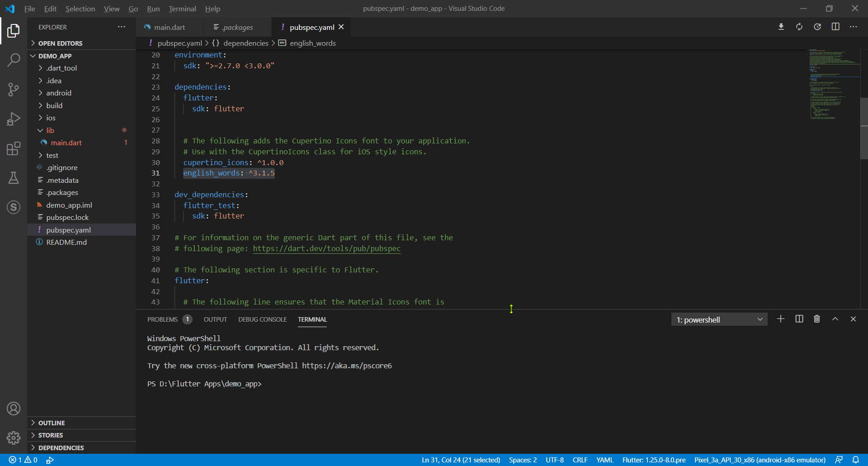Toggle maximized panel size with chevron up
The image size is (868, 466).
click(x=835, y=319)
